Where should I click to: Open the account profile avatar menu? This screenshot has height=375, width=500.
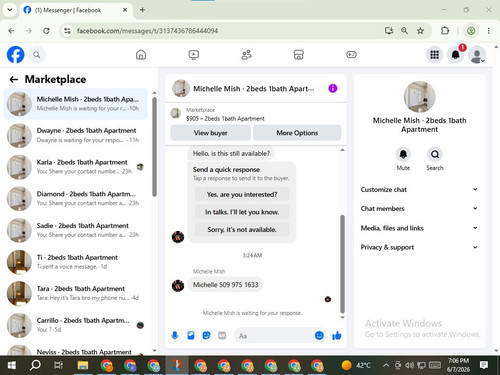[477, 55]
